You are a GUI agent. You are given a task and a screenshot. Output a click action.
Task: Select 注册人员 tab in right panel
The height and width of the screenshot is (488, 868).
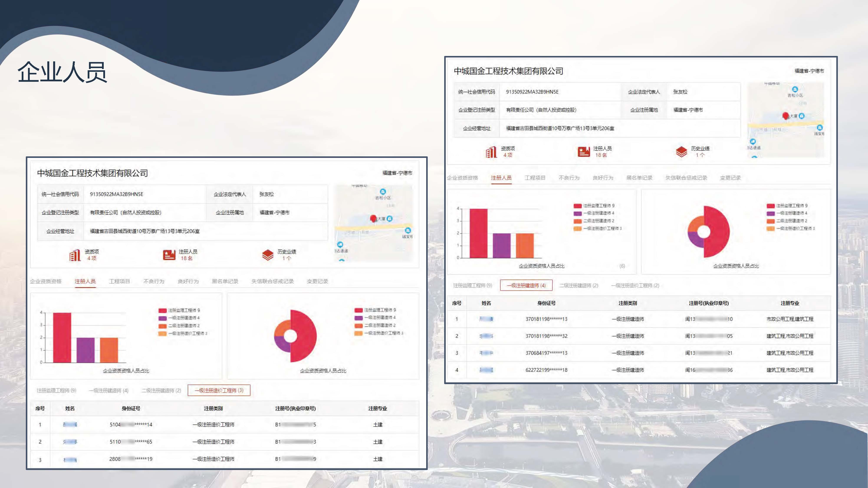pos(501,178)
